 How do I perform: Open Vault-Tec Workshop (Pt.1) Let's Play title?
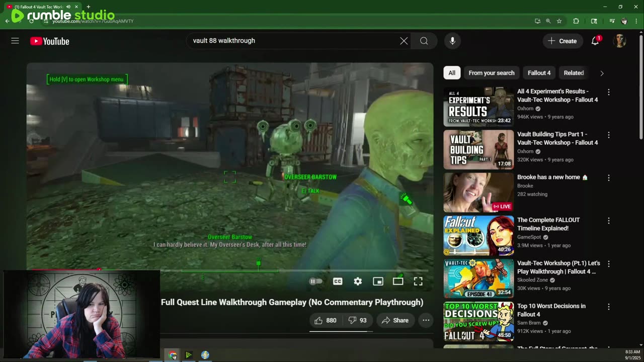click(x=558, y=267)
